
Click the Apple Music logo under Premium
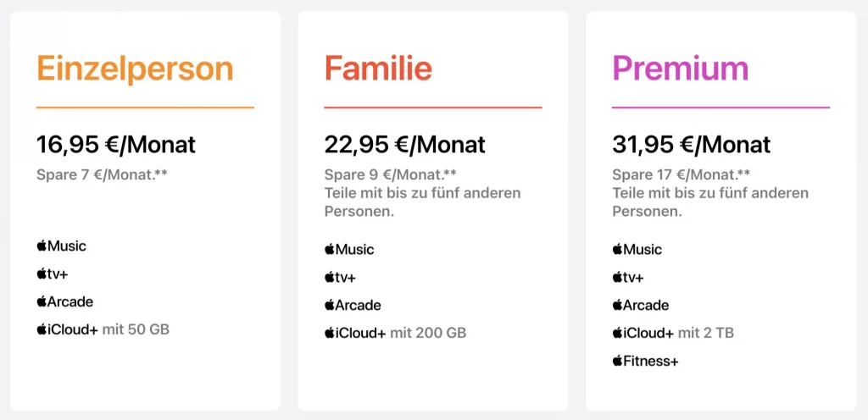pyautogui.click(x=637, y=250)
